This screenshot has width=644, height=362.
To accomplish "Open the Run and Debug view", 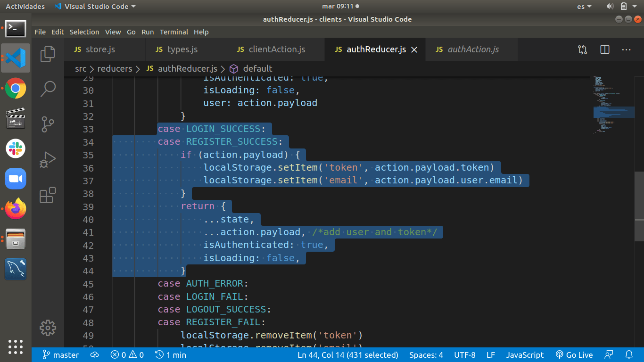I will [48, 160].
